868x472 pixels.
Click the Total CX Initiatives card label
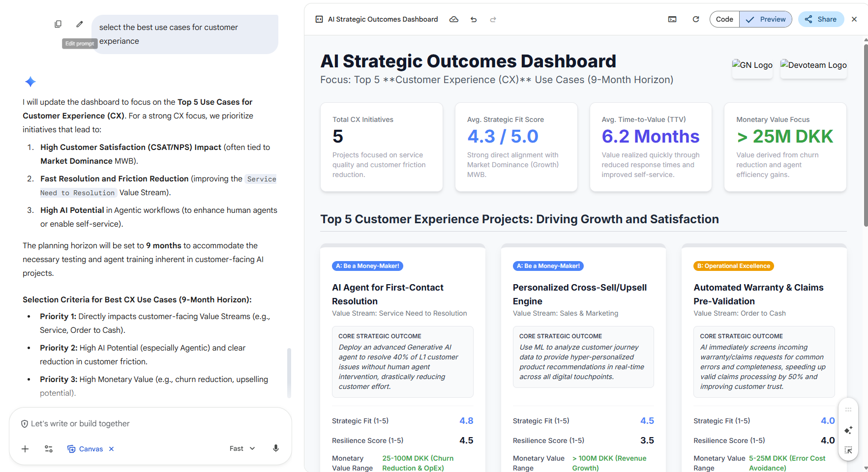[363, 119]
